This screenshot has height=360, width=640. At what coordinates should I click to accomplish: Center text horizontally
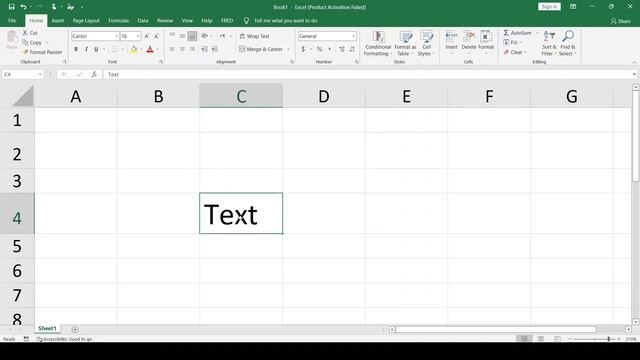click(182, 49)
